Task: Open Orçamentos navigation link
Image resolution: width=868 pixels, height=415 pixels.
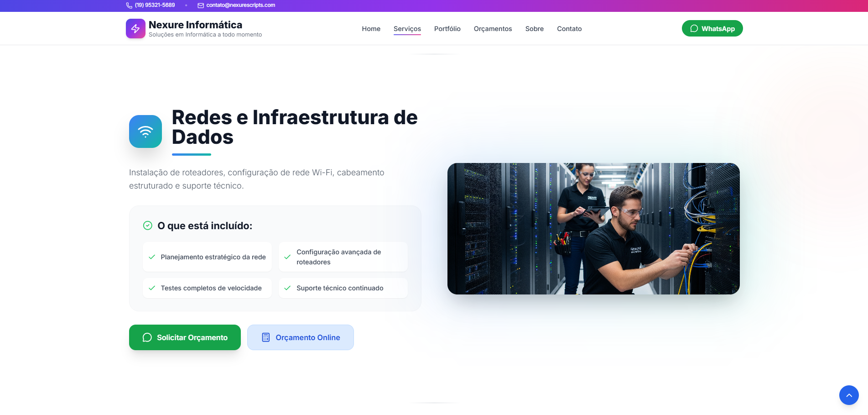Action: pos(493,29)
